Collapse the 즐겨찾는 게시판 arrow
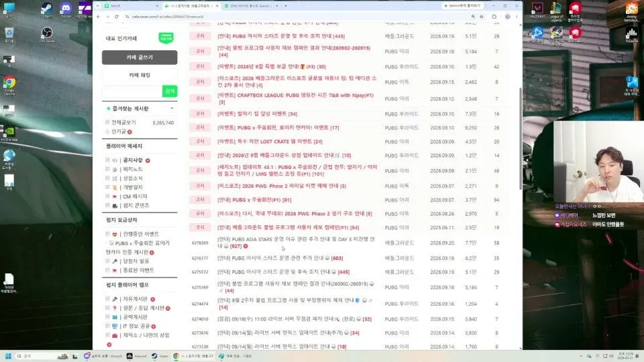This screenshot has width=644, height=362. pyautogui.click(x=172, y=109)
